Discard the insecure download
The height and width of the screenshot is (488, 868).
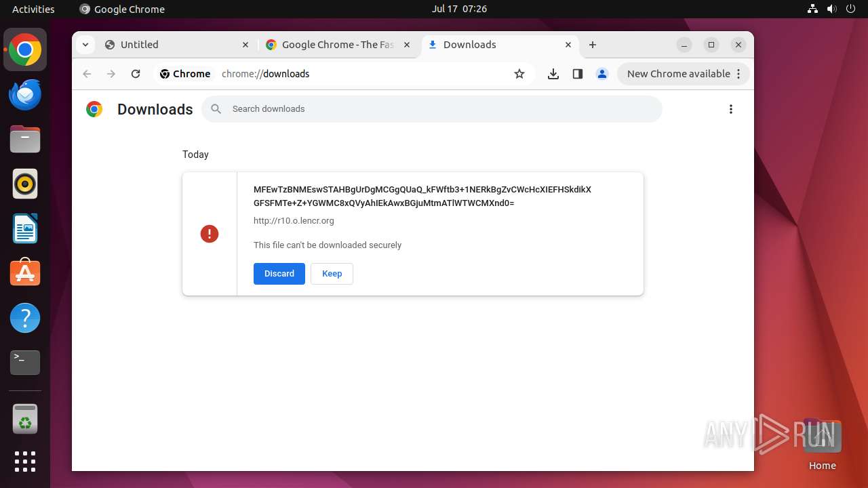click(279, 274)
